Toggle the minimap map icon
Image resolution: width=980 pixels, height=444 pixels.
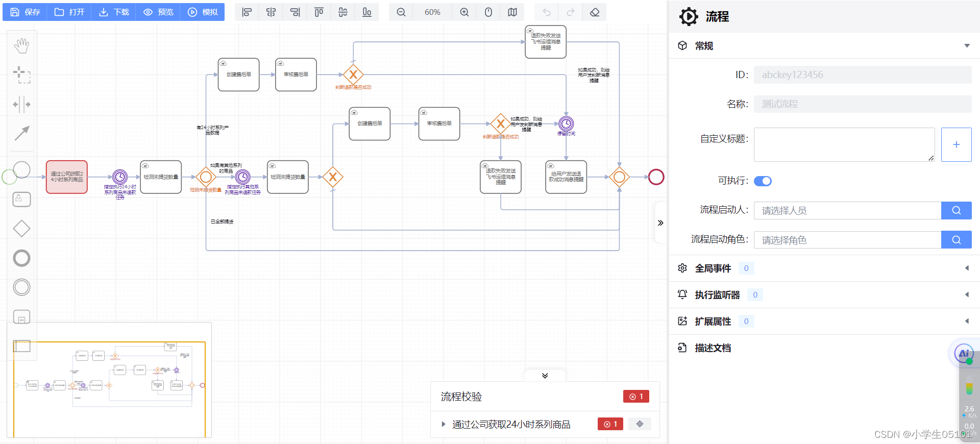(x=512, y=12)
